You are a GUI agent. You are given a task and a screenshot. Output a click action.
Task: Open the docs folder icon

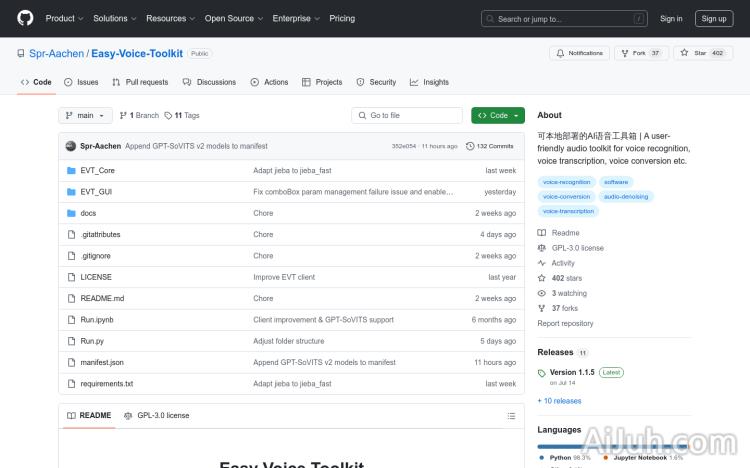point(71,213)
